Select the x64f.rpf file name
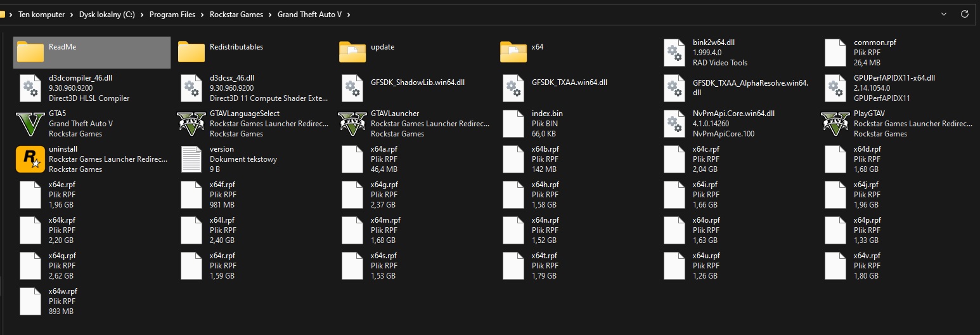 [222, 185]
